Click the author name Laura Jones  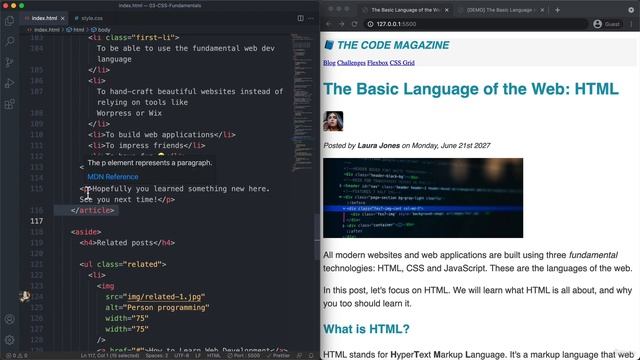pos(378,146)
